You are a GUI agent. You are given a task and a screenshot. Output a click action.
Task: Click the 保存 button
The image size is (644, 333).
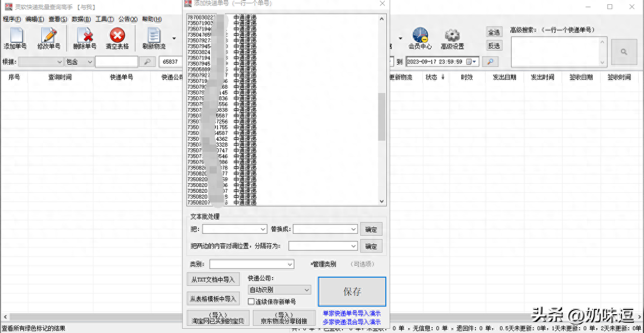[352, 292]
